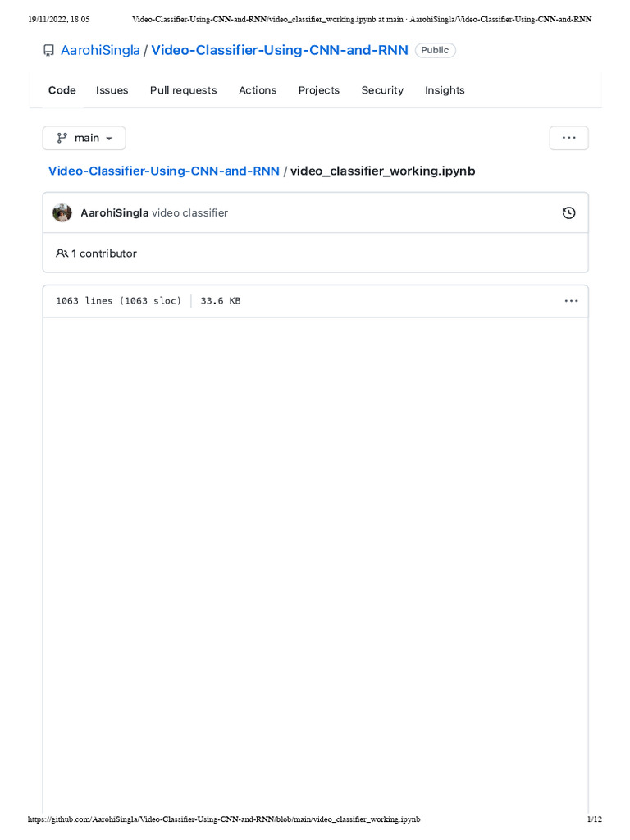Click the Video-Classifier-Using-CNN-and-RNN repo title link
Viewport: 630px width, 840px height.
coord(280,51)
